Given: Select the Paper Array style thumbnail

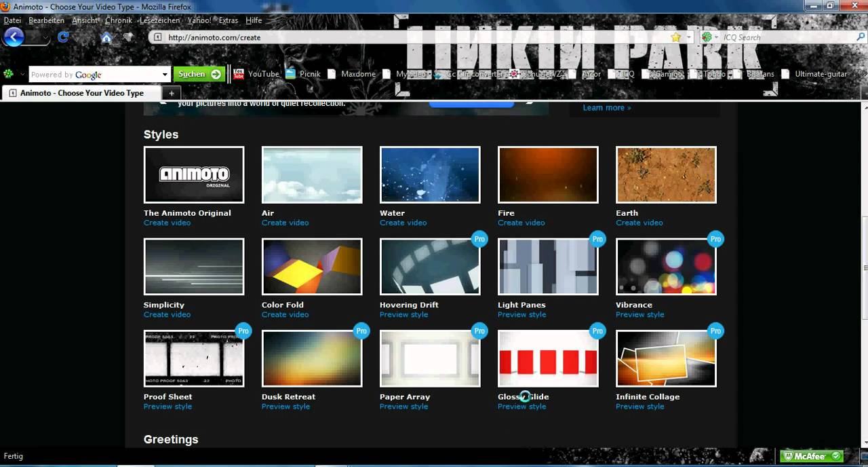Looking at the screenshot, I should pyautogui.click(x=430, y=358).
